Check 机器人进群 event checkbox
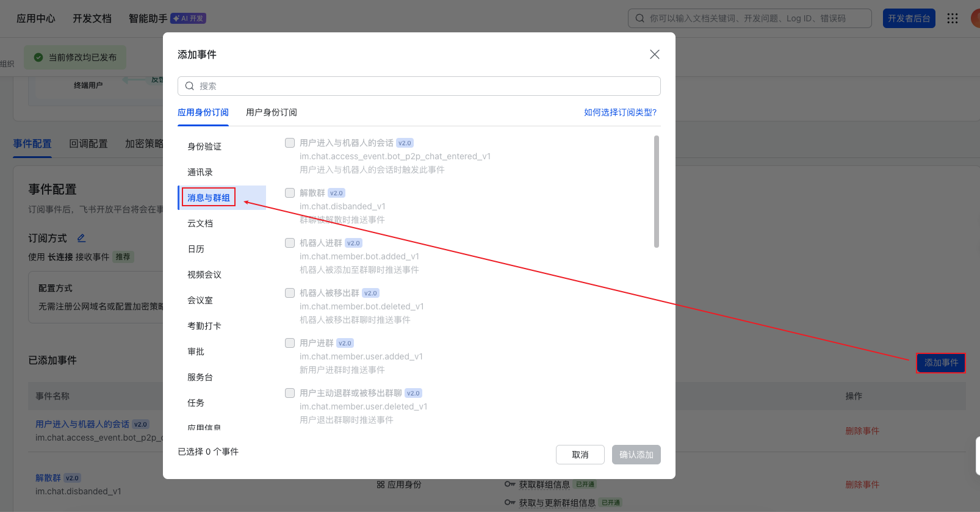The image size is (980, 512). [x=290, y=243]
